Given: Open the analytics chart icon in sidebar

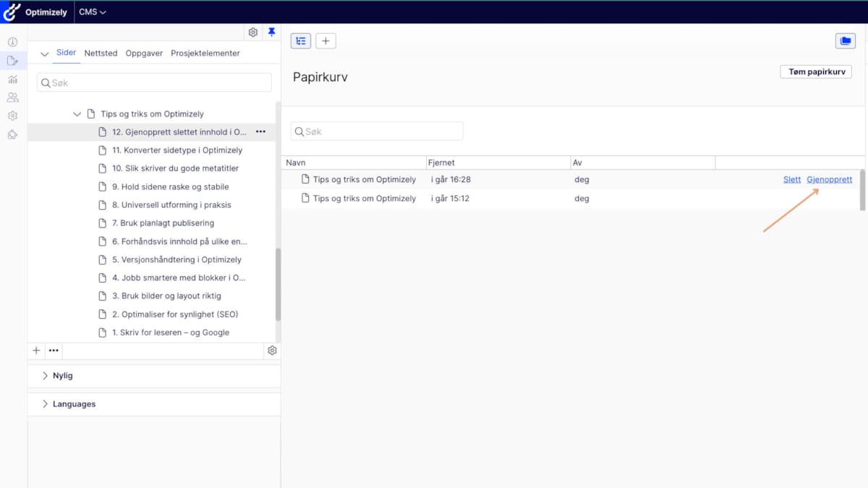Looking at the screenshot, I should 12,80.
